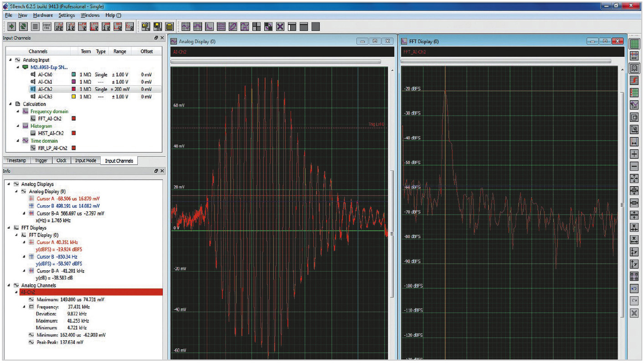This screenshot has height=363, width=644.
Task: Collapse the Calculation tree node
Action: point(10,104)
